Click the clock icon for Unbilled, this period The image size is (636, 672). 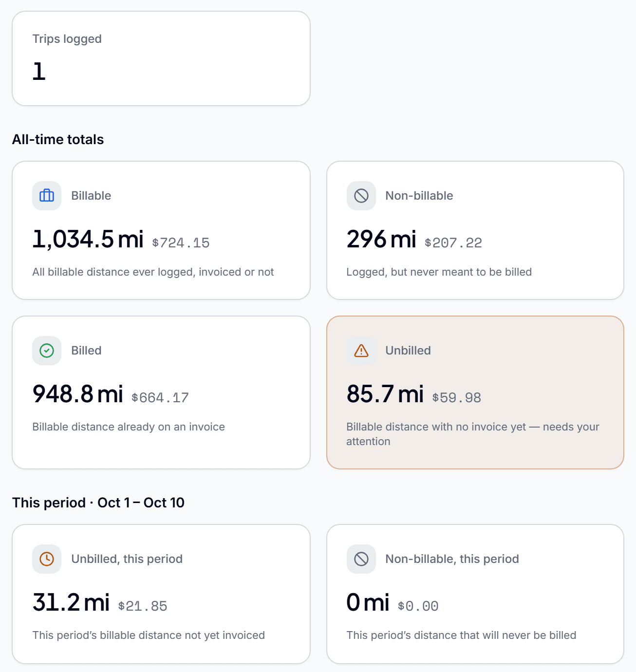pos(47,559)
